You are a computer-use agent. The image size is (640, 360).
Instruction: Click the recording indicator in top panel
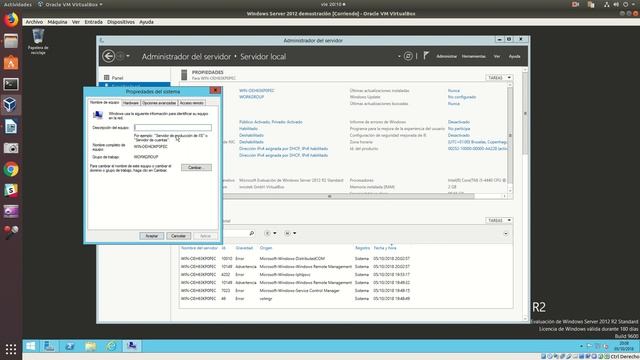[x=576, y=4]
